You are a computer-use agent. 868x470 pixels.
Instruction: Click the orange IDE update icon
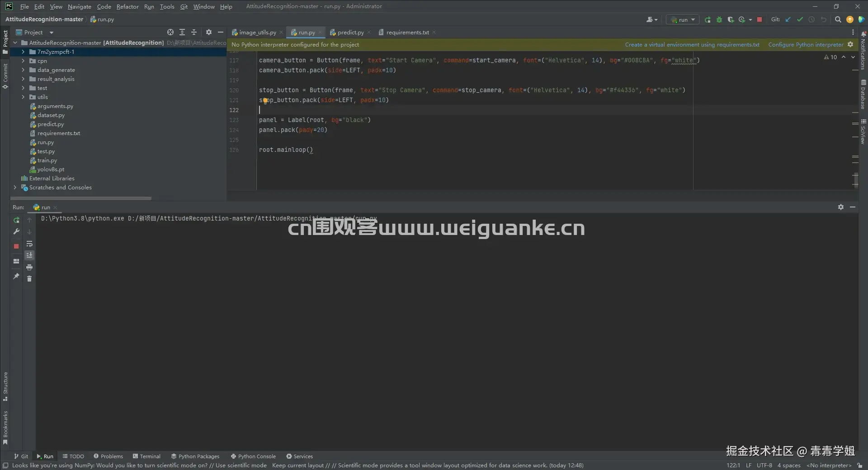[x=850, y=19]
